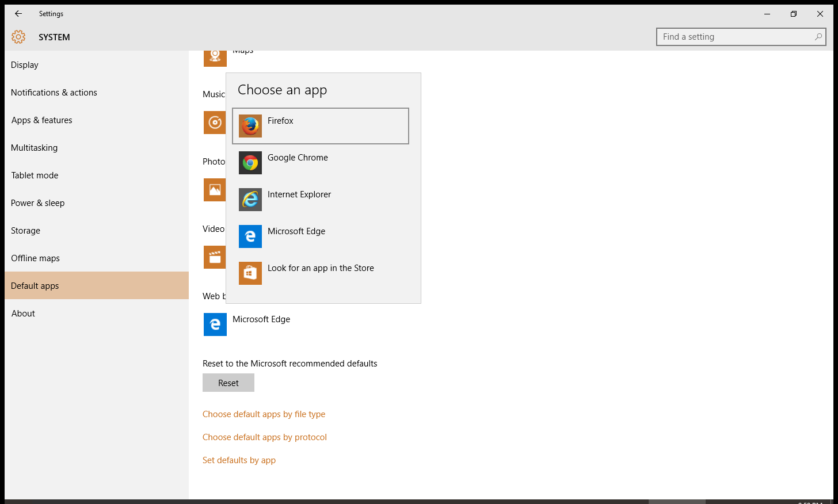Click the Reset to Microsoft recommended defaults text
The image size is (838, 504).
290,364
